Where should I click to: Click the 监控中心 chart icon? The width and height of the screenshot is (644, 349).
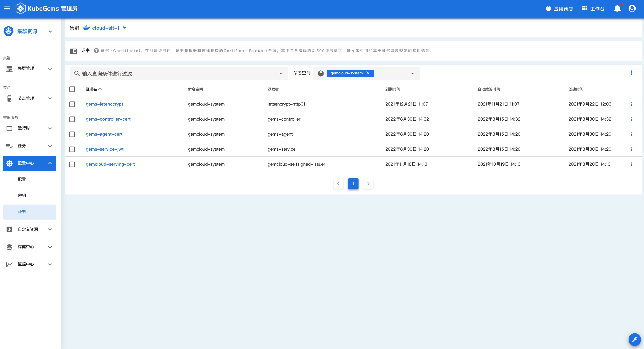tap(9, 264)
